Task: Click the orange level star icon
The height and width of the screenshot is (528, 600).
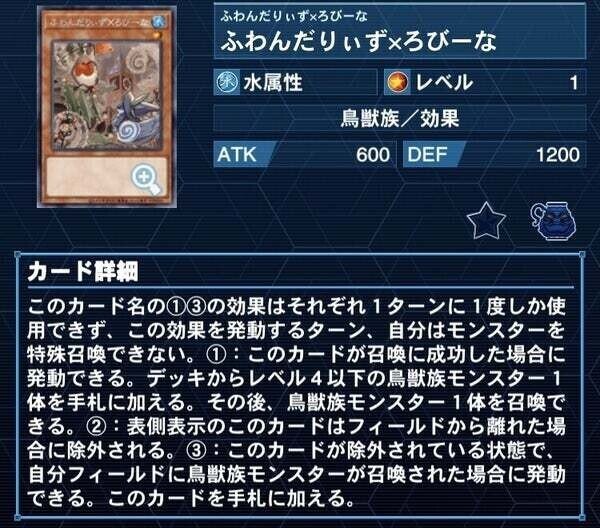Action: [x=397, y=82]
